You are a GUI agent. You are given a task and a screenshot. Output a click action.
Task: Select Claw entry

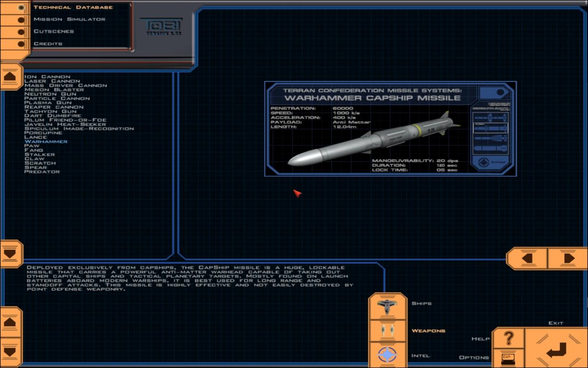point(34,159)
